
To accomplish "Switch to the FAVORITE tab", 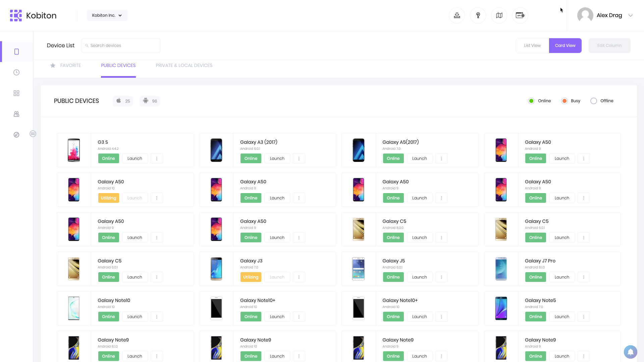I will pyautogui.click(x=70, y=65).
